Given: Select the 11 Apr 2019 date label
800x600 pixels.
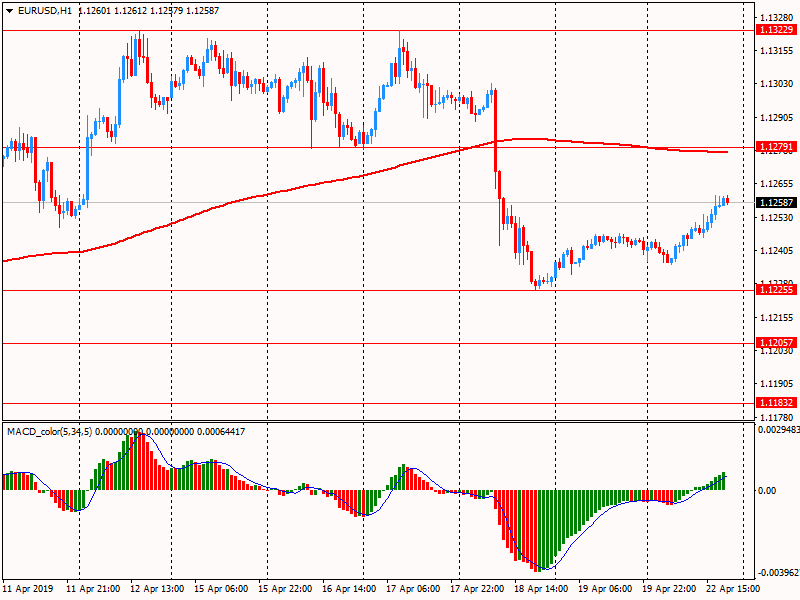Looking at the screenshot, I should (28, 589).
